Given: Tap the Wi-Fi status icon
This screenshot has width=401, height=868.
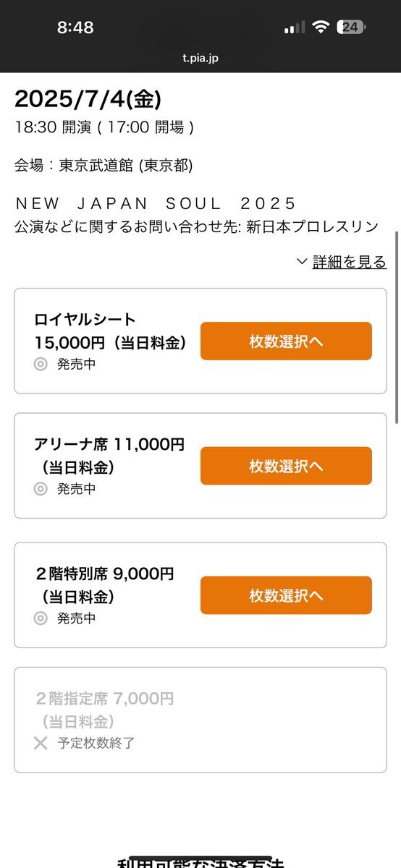Looking at the screenshot, I should [x=320, y=27].
